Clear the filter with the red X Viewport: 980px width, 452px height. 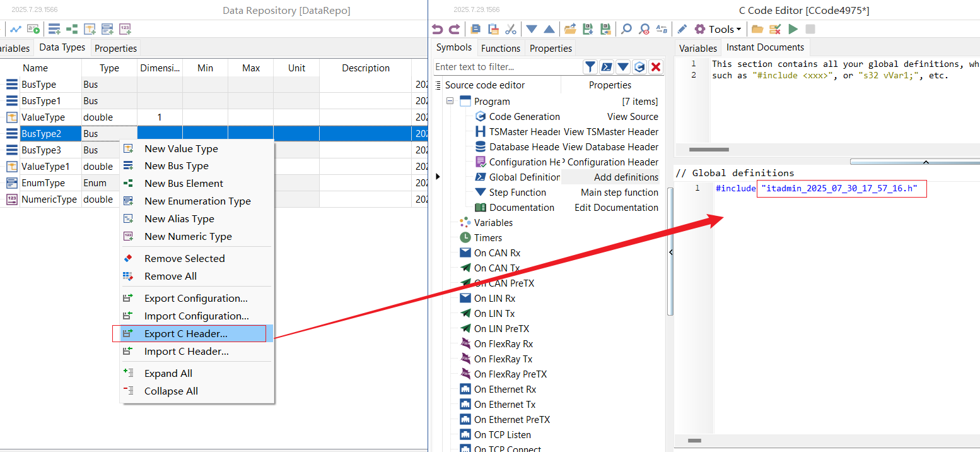tap(656, 67)
